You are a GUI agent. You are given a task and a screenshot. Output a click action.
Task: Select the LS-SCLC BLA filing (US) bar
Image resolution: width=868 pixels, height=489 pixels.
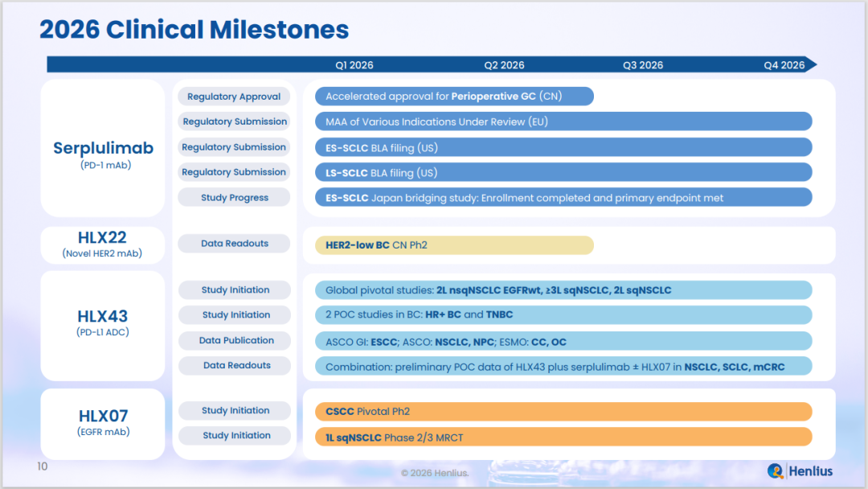pos(563,172)
